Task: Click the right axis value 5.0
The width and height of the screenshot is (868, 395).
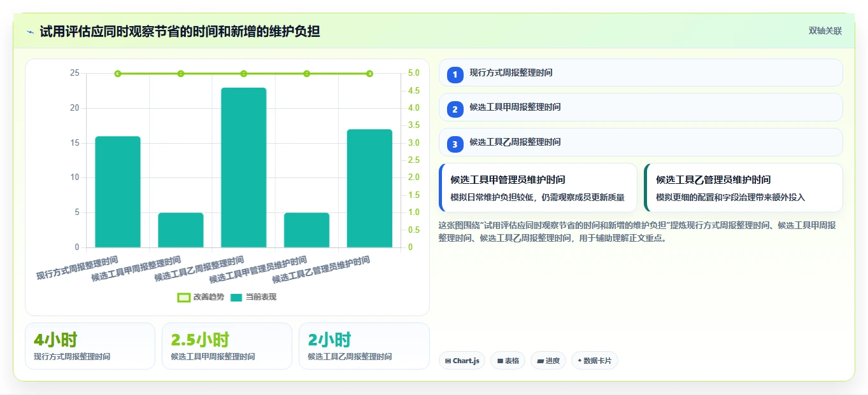Action: point(413,73)
